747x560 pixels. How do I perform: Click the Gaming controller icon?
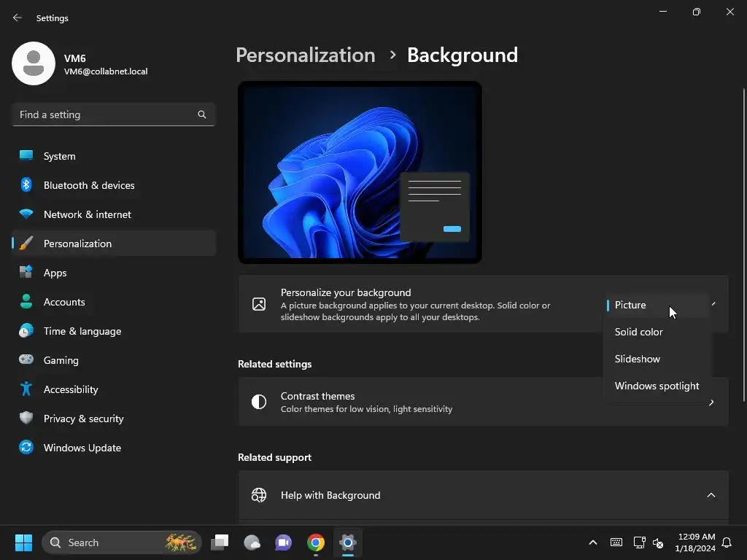tap(26, 359)
